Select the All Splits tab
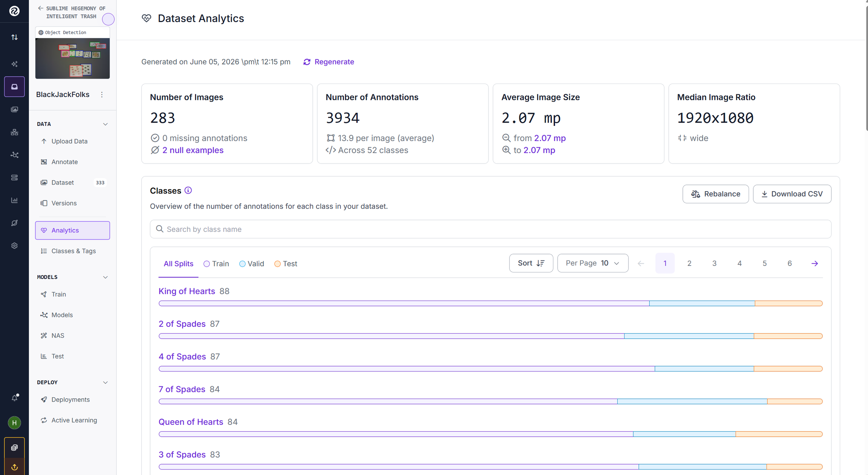Viewport: 868px width, 475px height. tap(178, 264)
